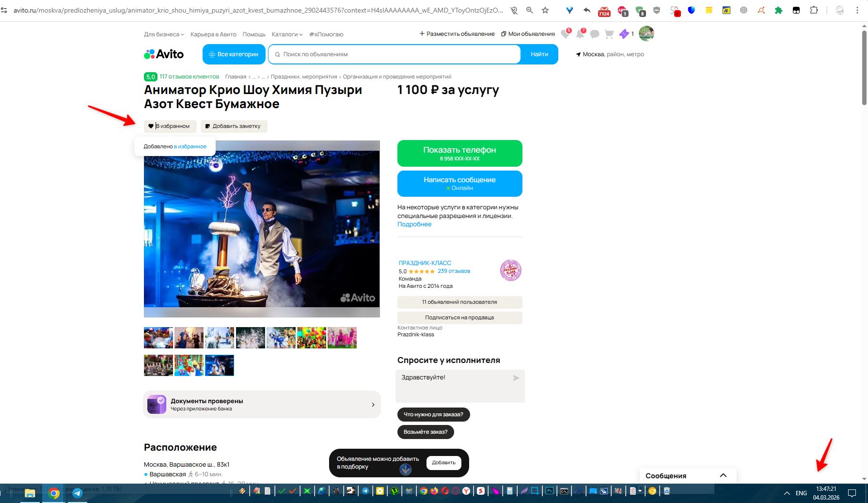Open Avito notifications bell icon
Image resolution: width=868 pixels, height=503 pixels.
(x=580, y=34)
